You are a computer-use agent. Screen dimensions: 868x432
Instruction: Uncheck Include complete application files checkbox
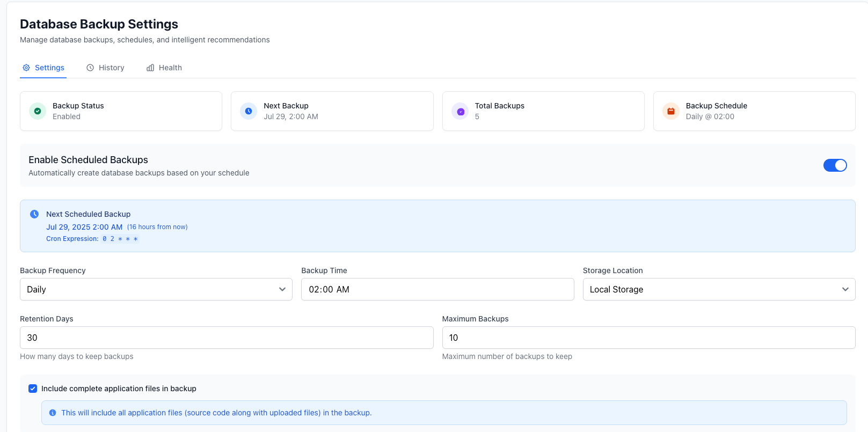click(x=33, y=389)
